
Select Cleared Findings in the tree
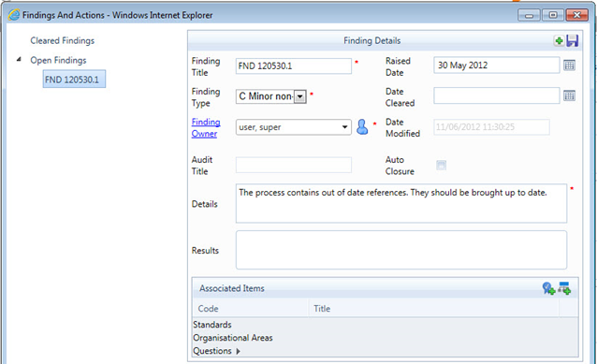click(x=63, y=41)
